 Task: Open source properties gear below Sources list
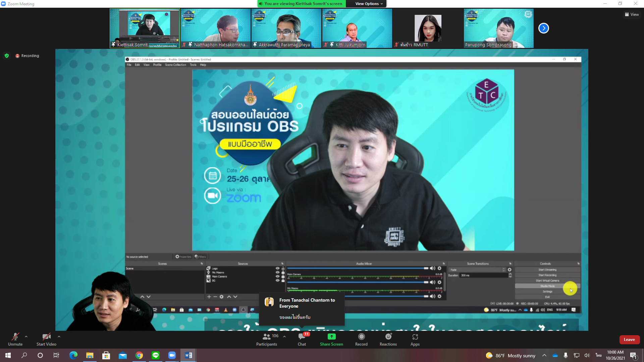[221, 297]
